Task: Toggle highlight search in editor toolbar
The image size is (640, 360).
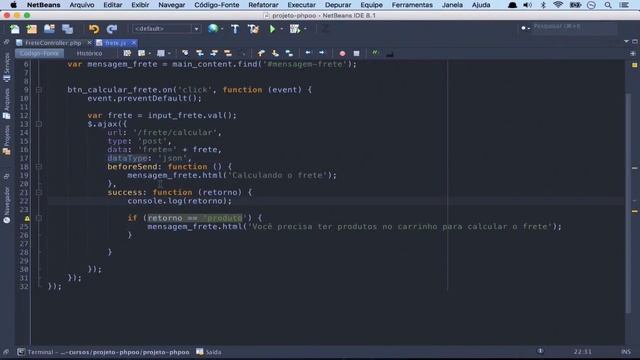Action: [228, 53]
